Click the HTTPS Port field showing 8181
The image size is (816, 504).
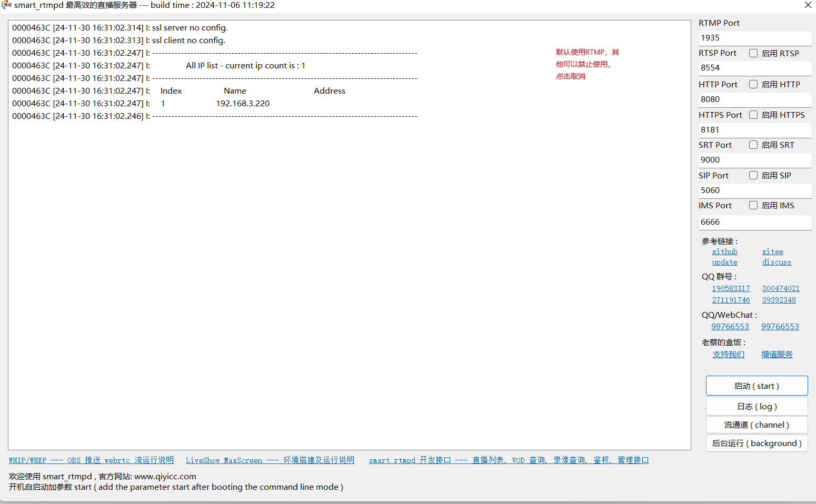755,130
